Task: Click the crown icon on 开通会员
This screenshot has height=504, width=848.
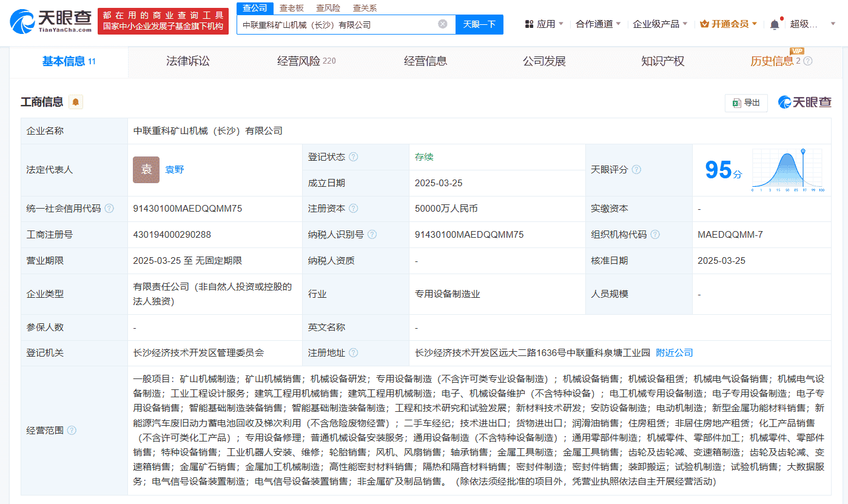Action: [x=704, y=23]
